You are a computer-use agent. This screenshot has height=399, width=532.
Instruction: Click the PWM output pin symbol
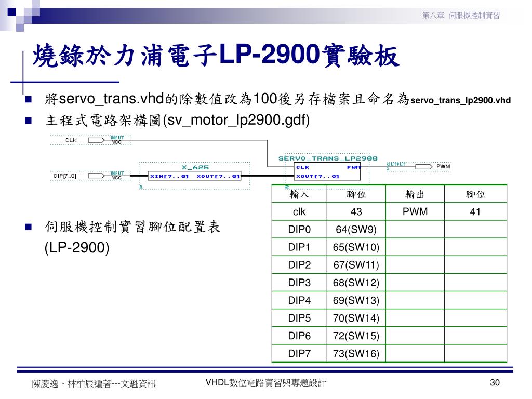[x=424, y=167]
